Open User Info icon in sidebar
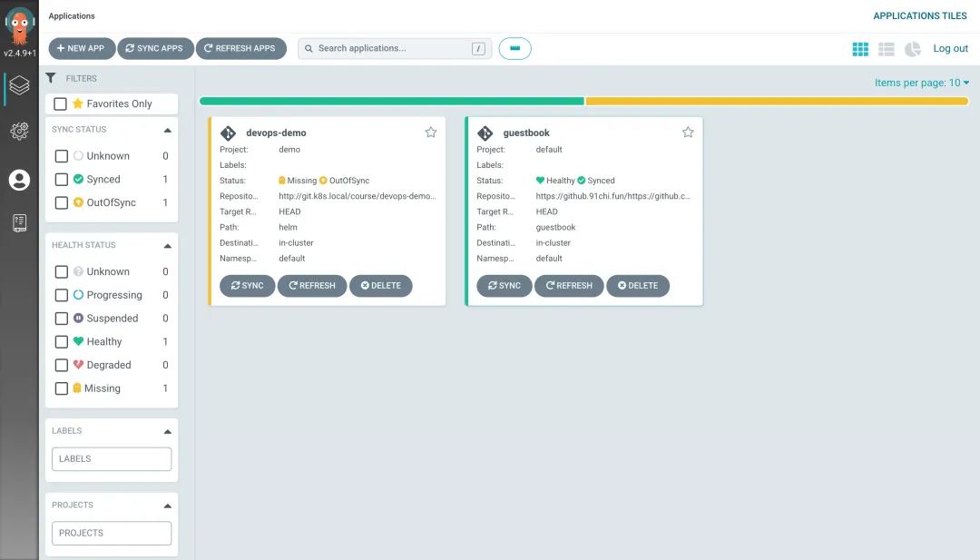 coord(19,180)
